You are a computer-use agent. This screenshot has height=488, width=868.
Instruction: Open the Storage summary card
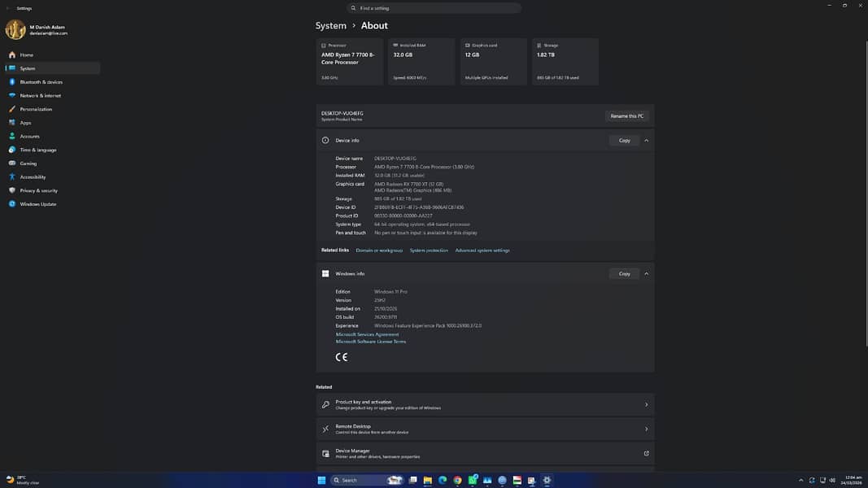tap(565, 62)
